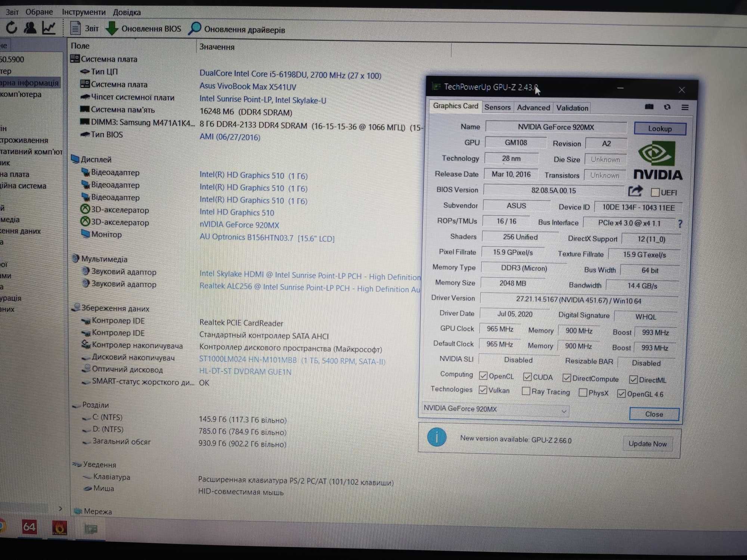Toggle the OpenGL 4.6 checkbox

(621, 393)
